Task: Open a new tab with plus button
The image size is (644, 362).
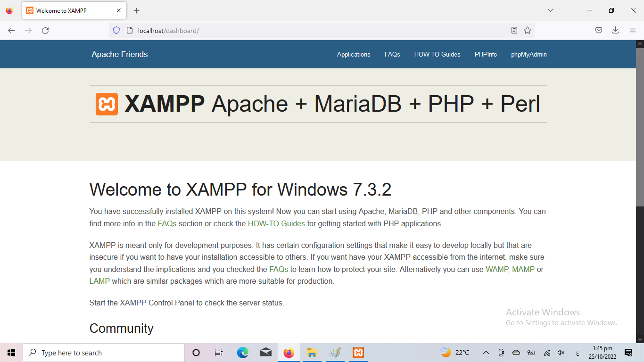Action: click(137, 10)
